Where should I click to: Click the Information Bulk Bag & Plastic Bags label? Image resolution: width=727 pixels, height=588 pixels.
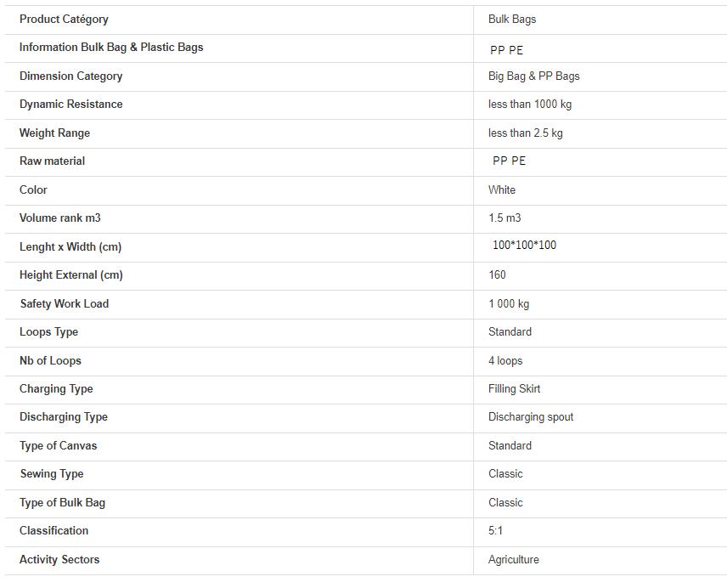click(111, 48)
